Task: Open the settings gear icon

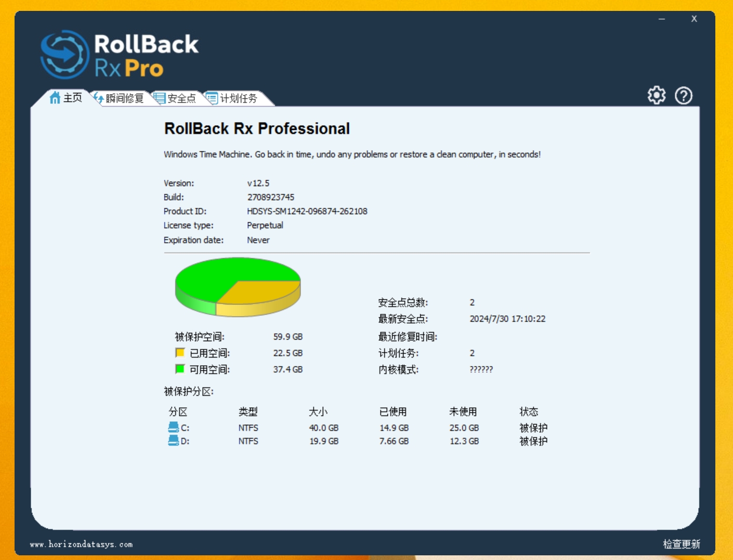Action: 657,96
